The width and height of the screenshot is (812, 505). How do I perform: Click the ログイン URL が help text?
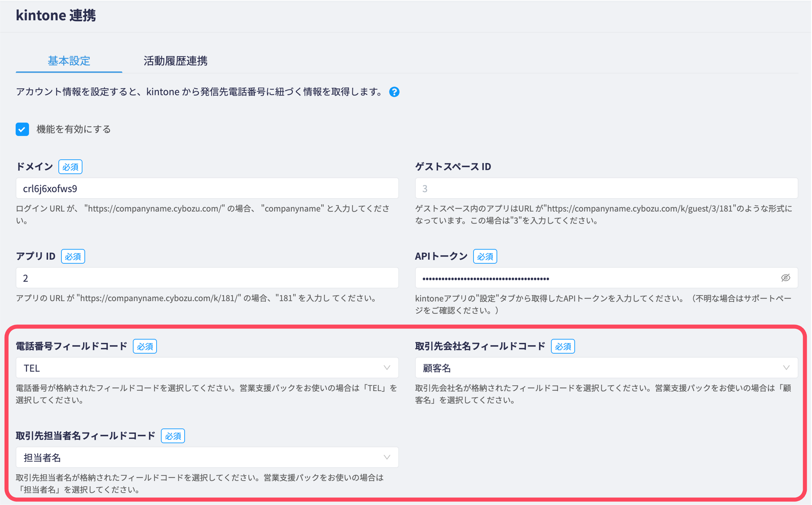coord(203,214)
